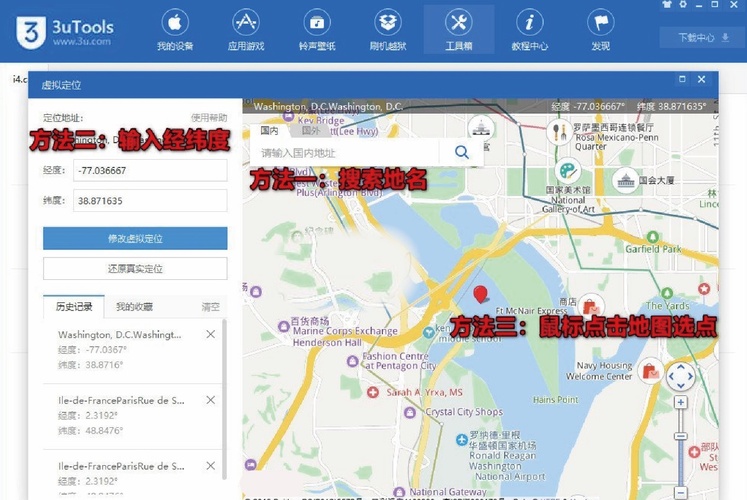Click National Gateway marker
The height and width of the screenshot is (500, 747).
pyautogui.click(x=399, y=491)
